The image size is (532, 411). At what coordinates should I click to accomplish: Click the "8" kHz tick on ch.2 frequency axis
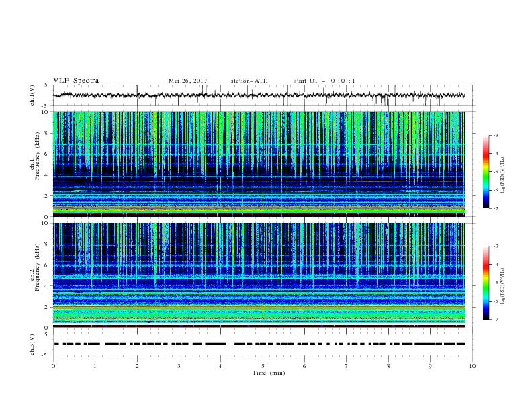coord(48,244)
